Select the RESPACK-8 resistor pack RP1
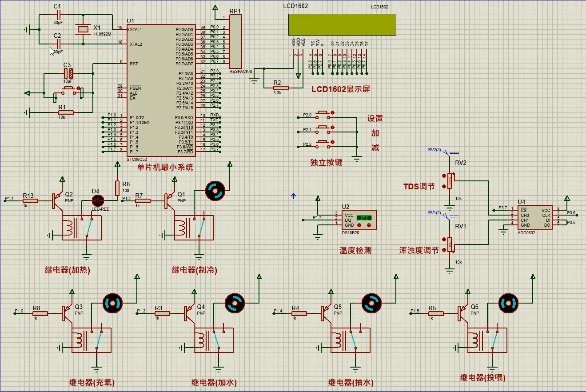 pyautogui.click(x=235, y=41)
